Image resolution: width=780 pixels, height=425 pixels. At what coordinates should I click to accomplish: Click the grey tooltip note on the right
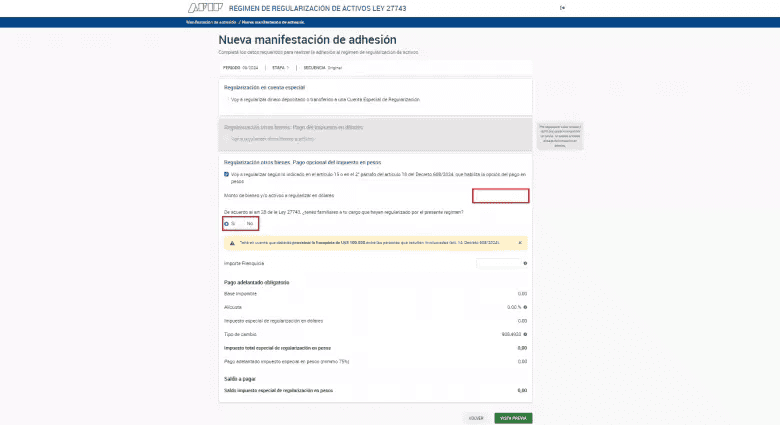point(559,136)
